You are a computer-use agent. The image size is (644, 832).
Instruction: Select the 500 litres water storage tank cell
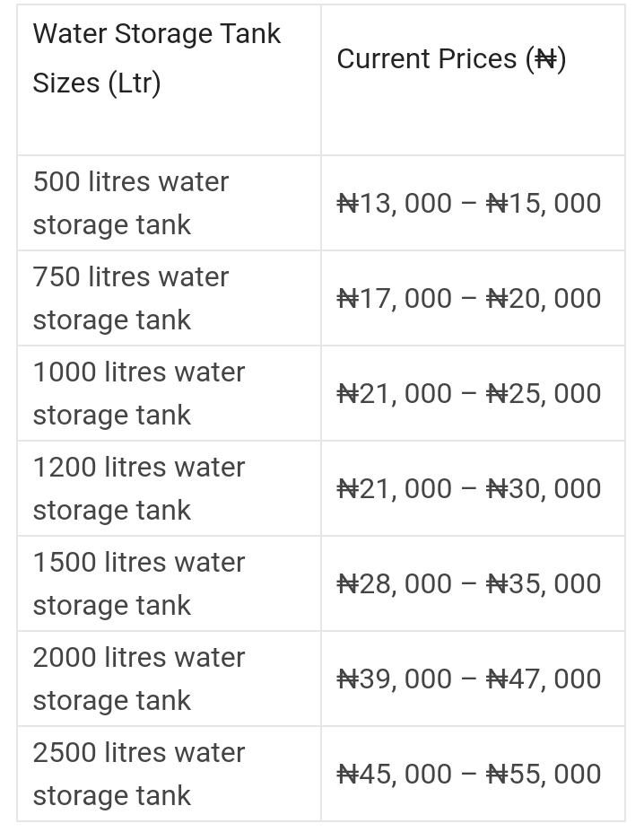[131, 203]
